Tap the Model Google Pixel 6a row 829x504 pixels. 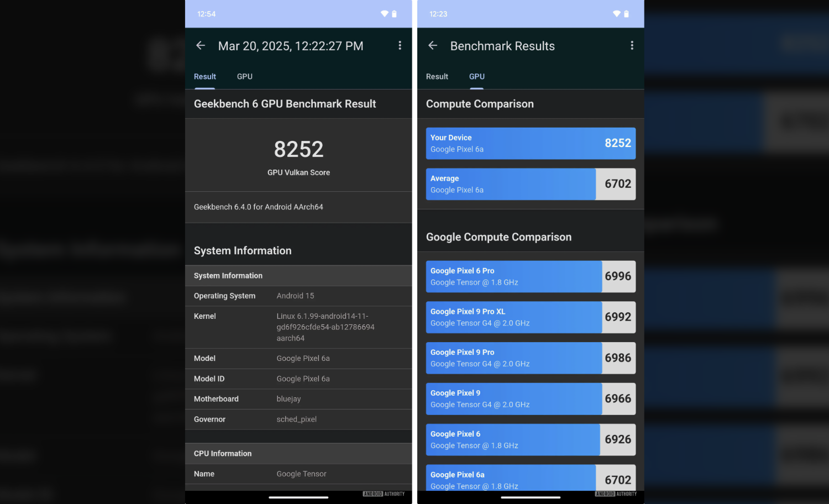pos(298,359)
